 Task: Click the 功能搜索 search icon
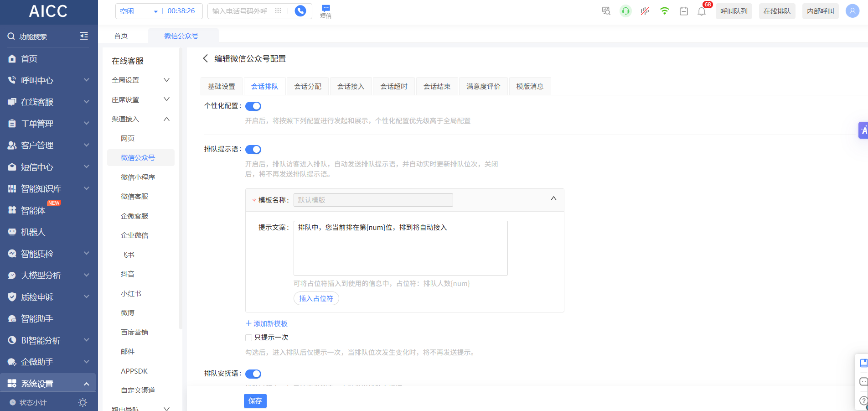coord(11,36)
